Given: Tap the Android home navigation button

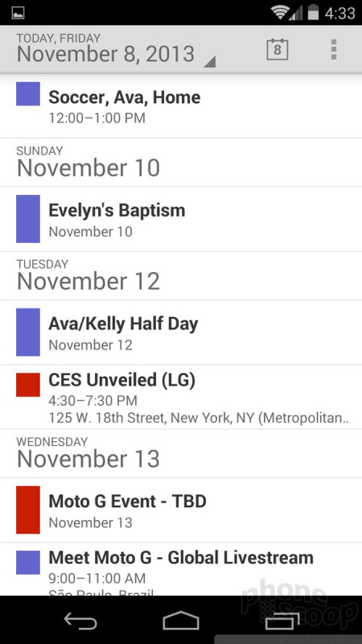Looking at the screenshot, I should pyautogui.click(x=180, y=619).
